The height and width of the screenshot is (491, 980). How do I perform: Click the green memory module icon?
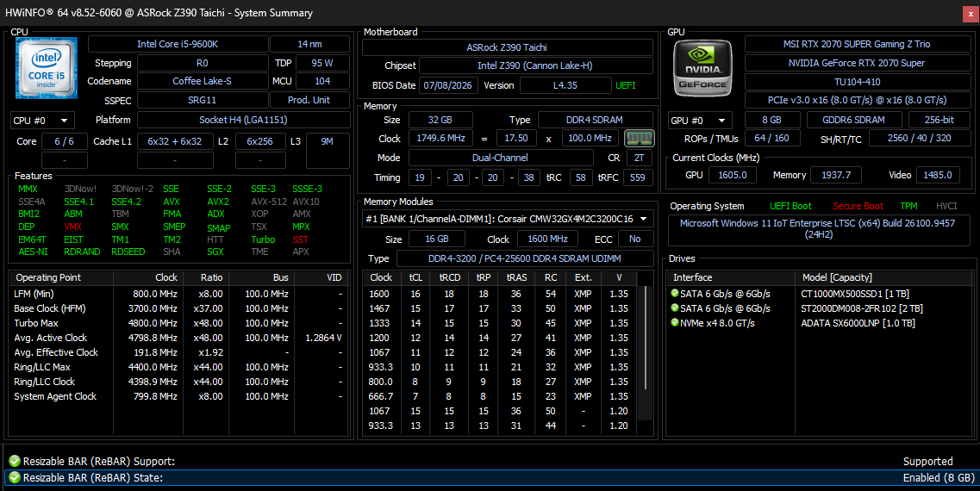[639, 138]
